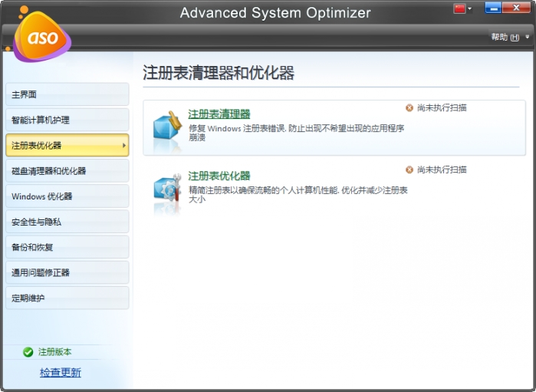This screenshot has height=392, width=536.
Task: Minimize the Advanced System Optimizer window
Action: [x=493, y=8]
